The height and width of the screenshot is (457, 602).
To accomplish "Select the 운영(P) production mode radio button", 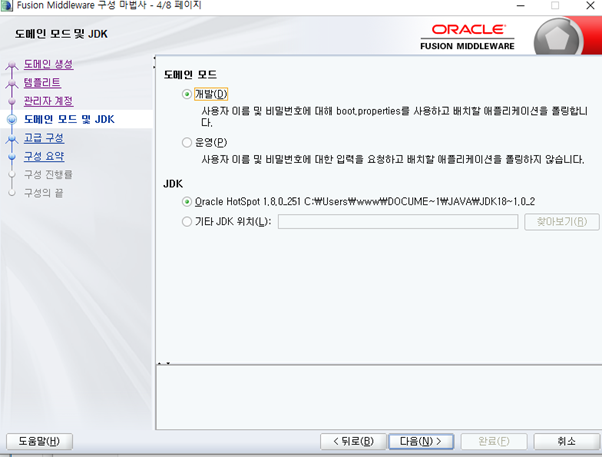I will (x=187, y=142).
